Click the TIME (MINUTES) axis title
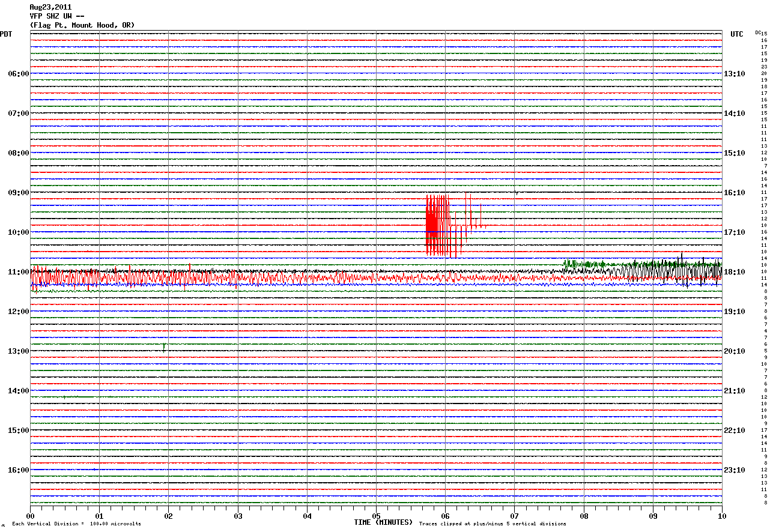770x532 pixels. coord(383,522)
